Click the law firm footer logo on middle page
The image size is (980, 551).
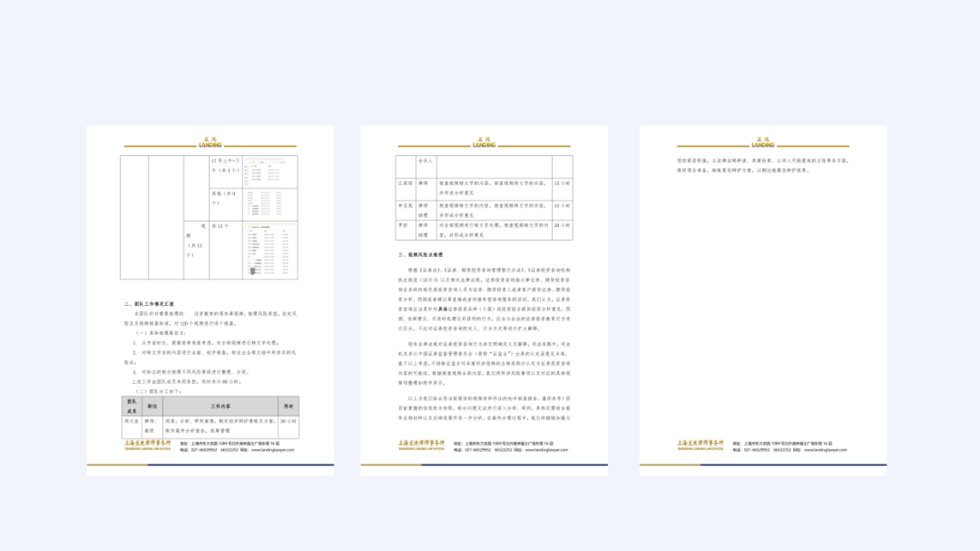pos(420,445)
